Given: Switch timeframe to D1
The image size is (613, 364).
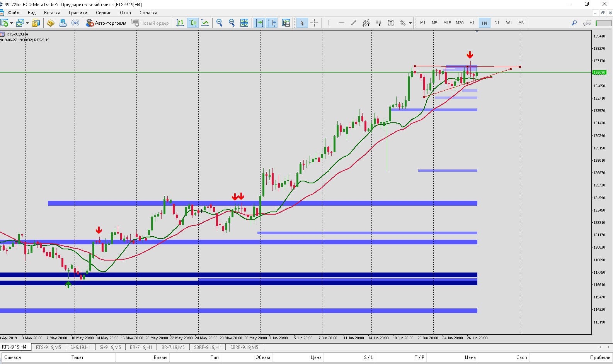Looking at the screenshot, I should coord(497,23).
